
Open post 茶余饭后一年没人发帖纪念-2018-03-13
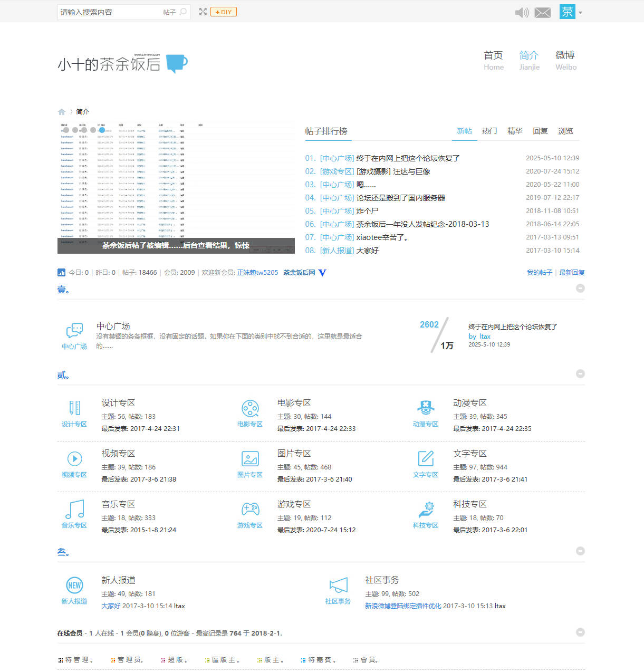[423, 224]
